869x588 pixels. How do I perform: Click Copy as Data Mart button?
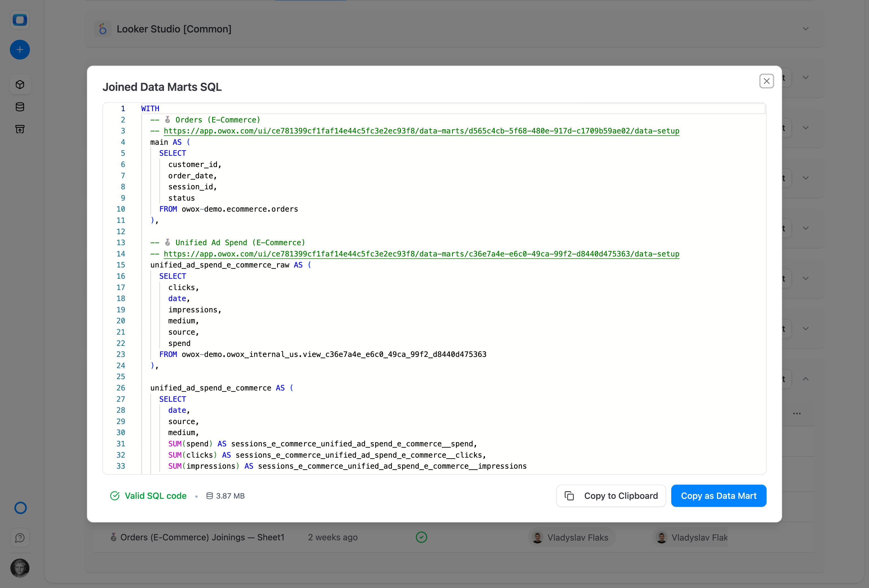pos(718,496)
